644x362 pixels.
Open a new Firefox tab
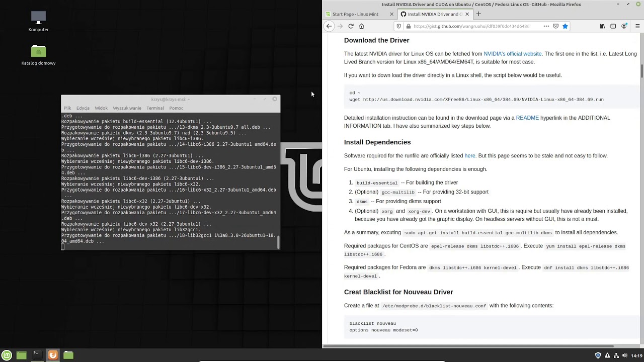[x=478, y=14]
